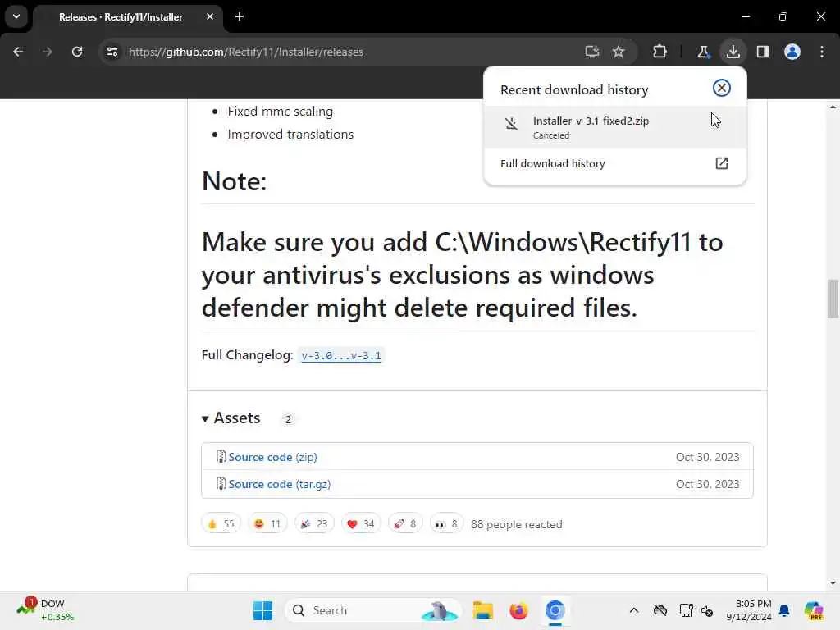
Task: Open Chrome Labs flask icon
Action: (703, 52)
